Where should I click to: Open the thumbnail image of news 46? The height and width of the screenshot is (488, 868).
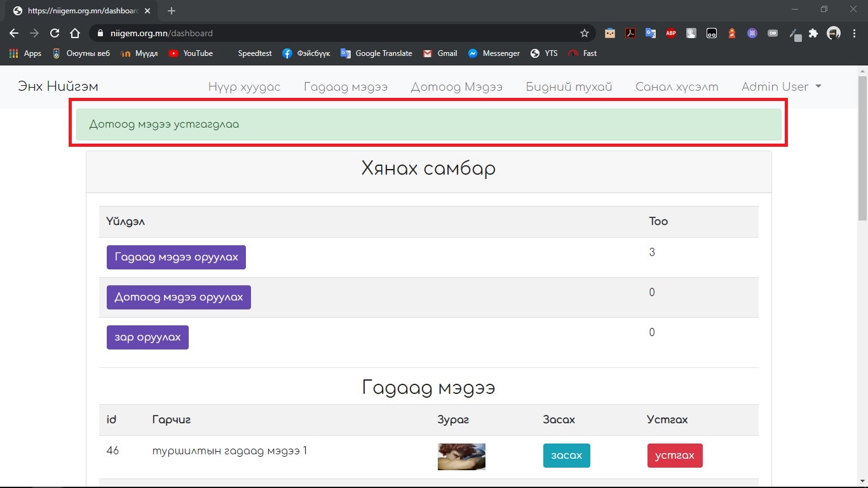click(461, 456)
